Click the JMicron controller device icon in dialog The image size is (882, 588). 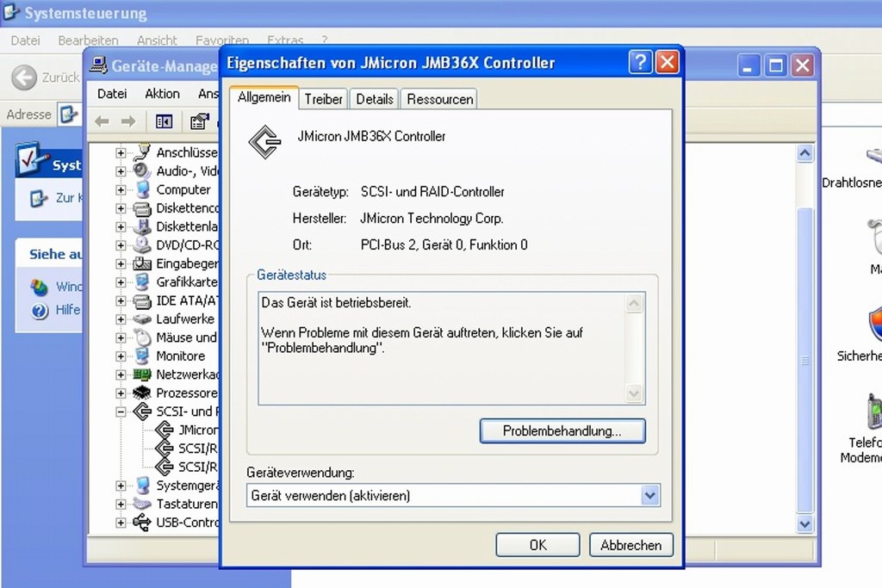265,142
